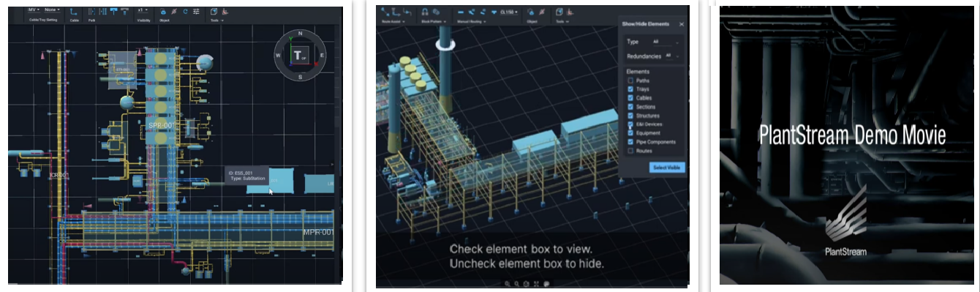Click the lock Object icon in left toolbar
The image size is (980, 292).
pyautogui.click(x=163, y=12)
